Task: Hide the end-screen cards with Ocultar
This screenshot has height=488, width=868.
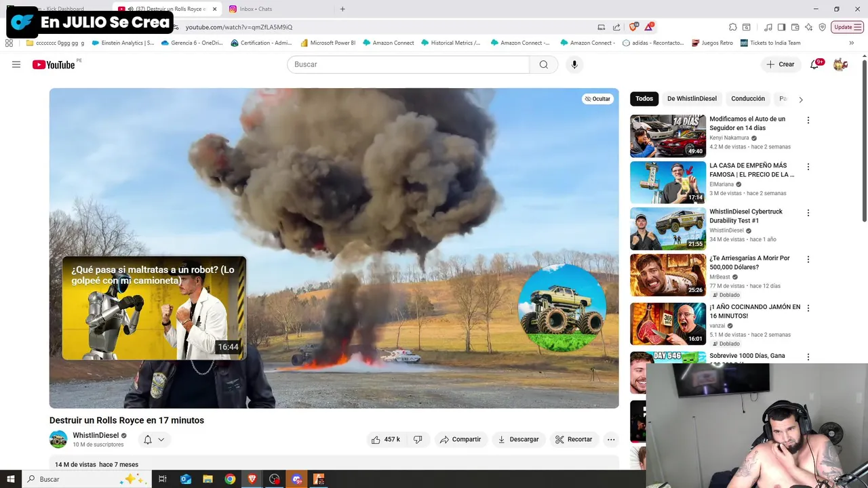Action: tap(597, 99)
